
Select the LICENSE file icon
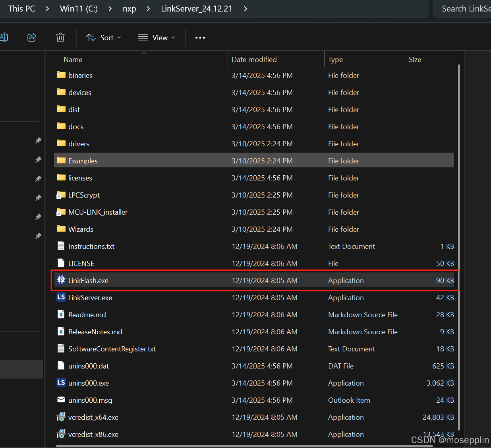61,263
